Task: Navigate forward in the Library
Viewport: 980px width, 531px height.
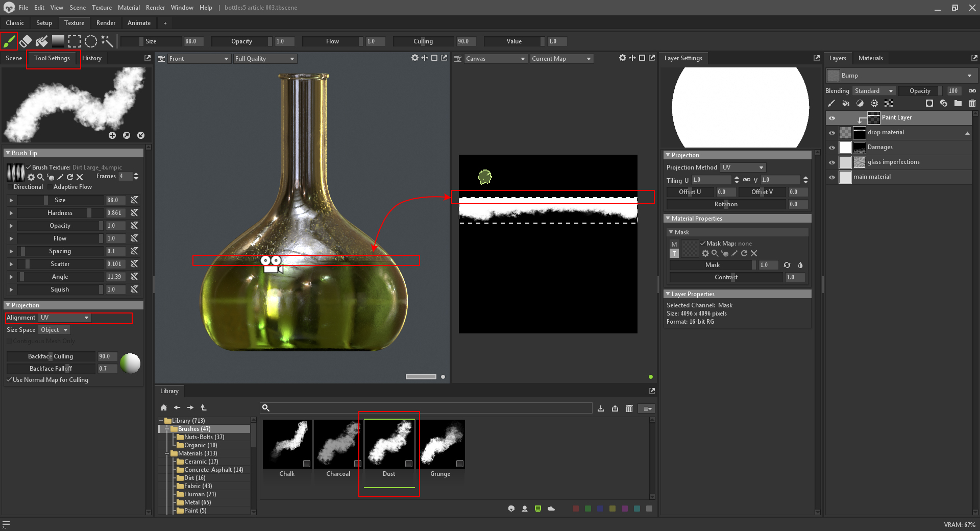Action: tap(190, 407)
